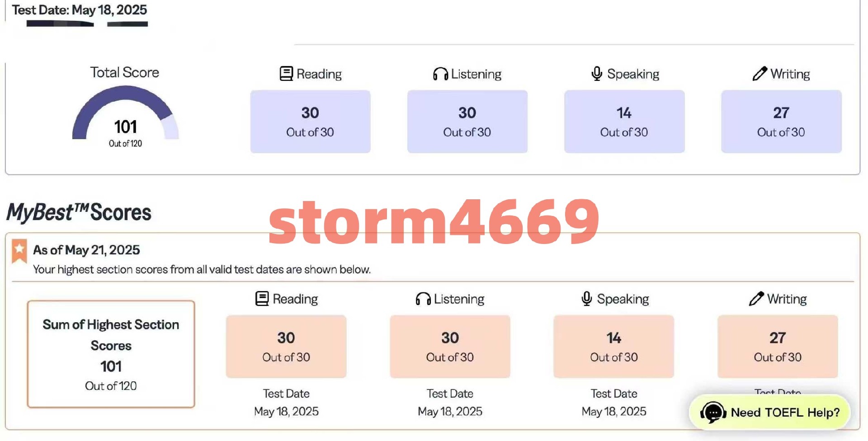Image resolution: width=868 pixels, height=441 pixels.
Task: Click the orange star bookmark icon
Action: [x=19, y=251]
